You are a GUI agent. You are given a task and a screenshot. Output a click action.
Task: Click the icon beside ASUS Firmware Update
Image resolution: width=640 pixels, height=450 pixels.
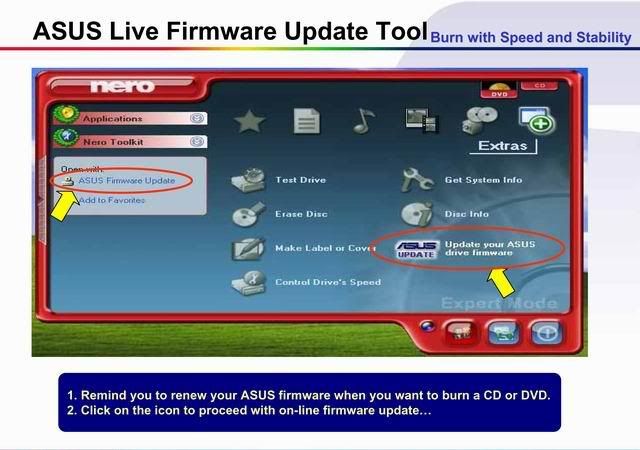(69, 181)
